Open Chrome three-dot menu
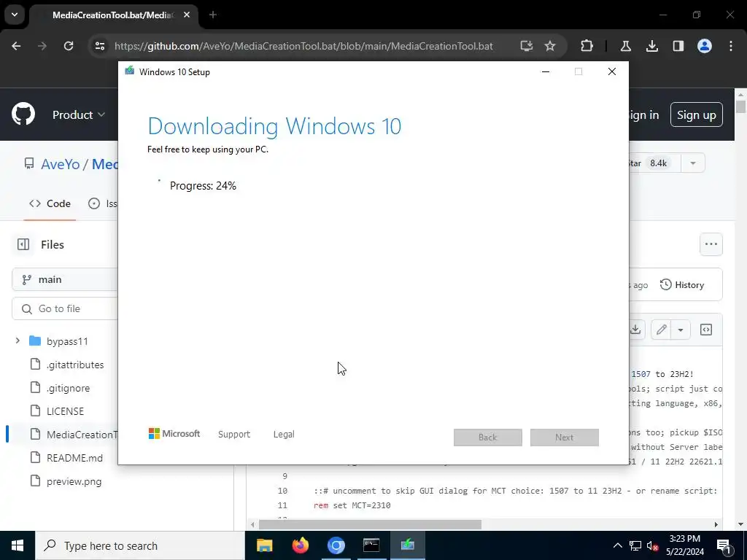 tap(731, 46)
